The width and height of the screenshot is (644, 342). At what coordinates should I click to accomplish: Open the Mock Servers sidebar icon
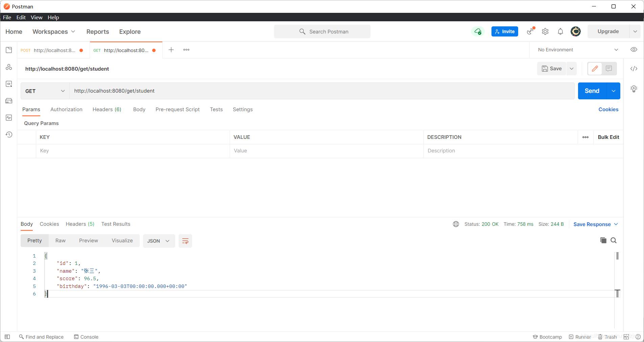tap(9, 101)
